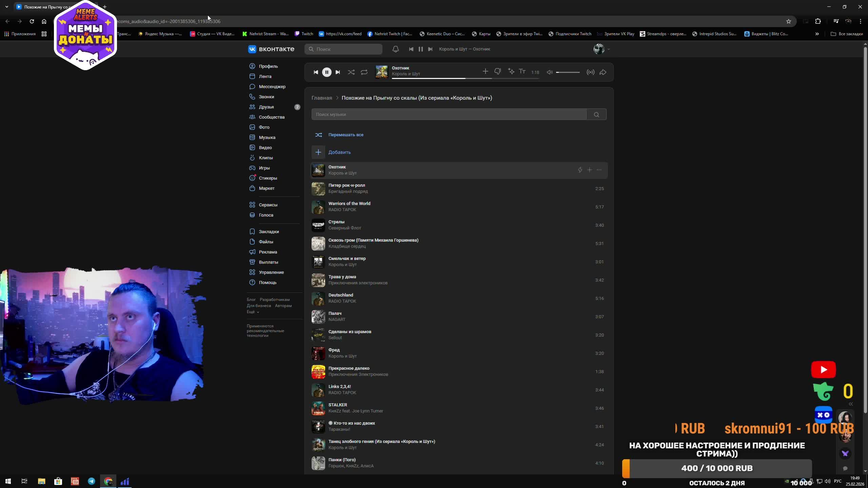Click the VK notifications bell icon

point(395,49)
